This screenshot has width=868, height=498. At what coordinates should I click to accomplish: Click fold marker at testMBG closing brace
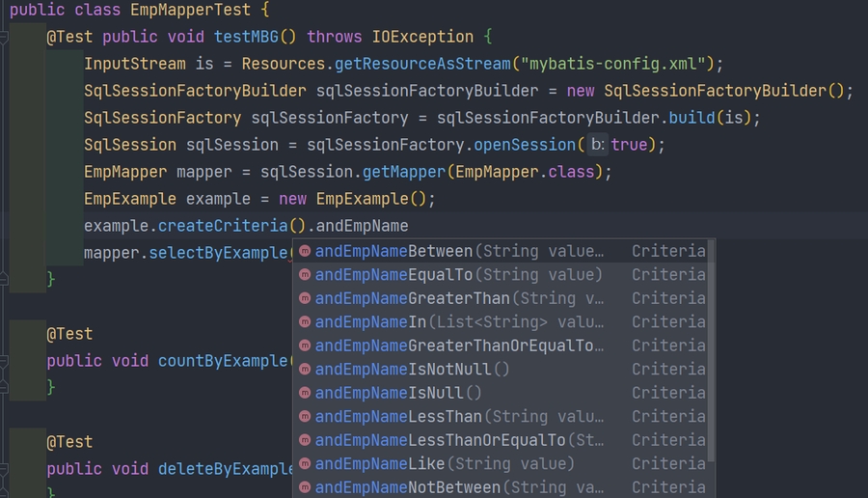click(x=4, y=280)
